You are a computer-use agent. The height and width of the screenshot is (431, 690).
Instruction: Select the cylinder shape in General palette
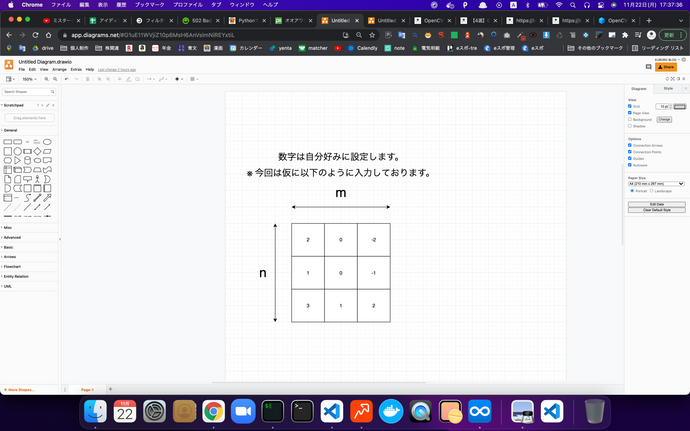coord(27,160)
